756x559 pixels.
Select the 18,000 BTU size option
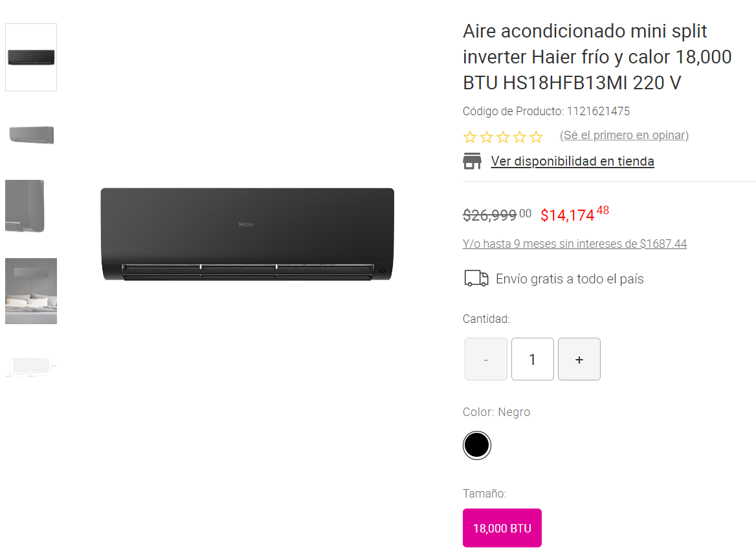coord(502,528)
